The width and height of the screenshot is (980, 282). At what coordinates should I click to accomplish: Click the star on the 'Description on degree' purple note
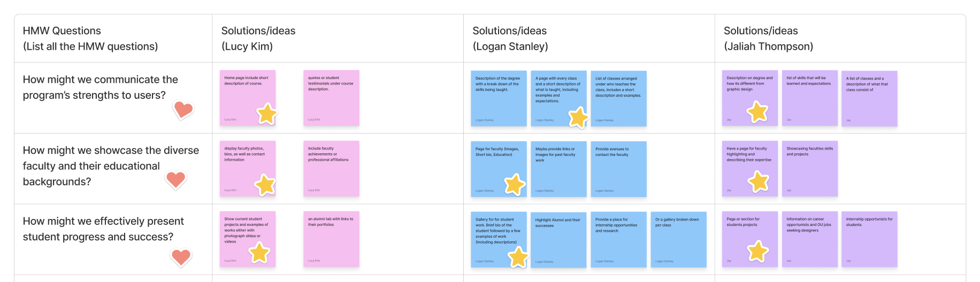757,112
